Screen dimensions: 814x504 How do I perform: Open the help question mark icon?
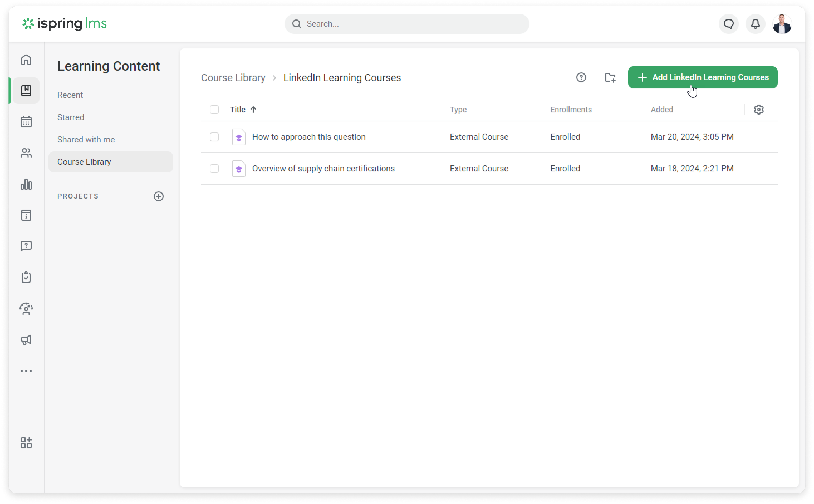581,77
